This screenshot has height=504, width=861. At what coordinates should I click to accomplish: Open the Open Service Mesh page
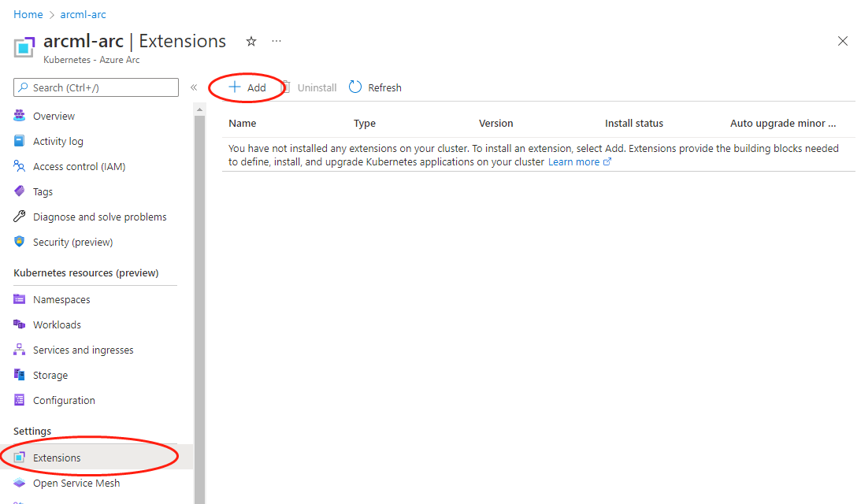point(77,483)
